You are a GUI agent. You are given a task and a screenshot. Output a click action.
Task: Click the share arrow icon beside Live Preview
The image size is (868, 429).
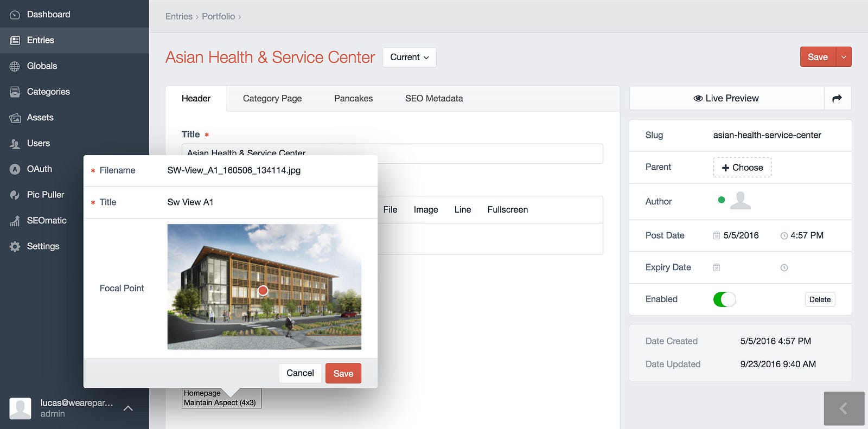pos(837,98)
